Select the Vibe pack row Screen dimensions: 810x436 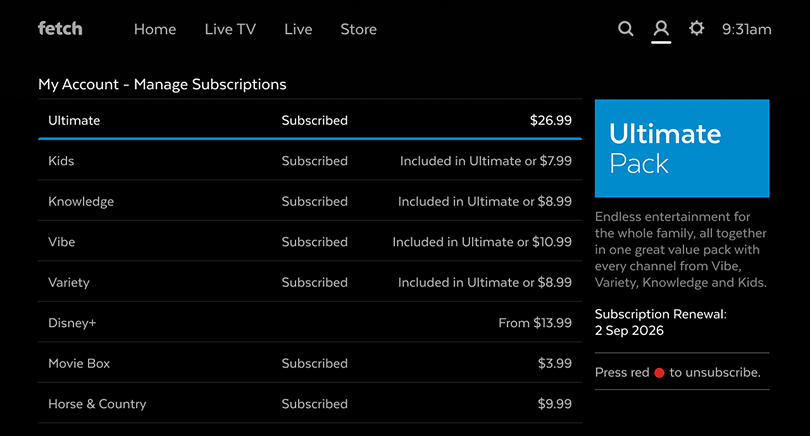tap(310, 241)
